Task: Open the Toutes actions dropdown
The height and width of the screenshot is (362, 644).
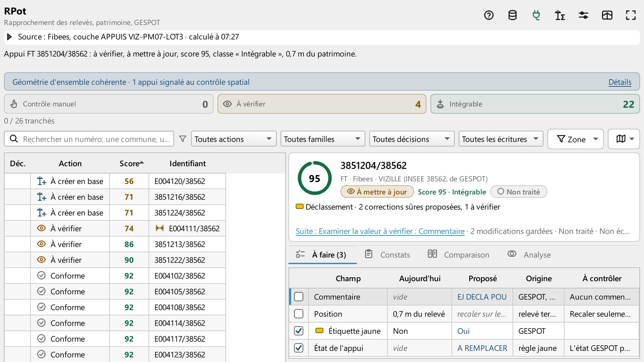Action: (233, 139)
